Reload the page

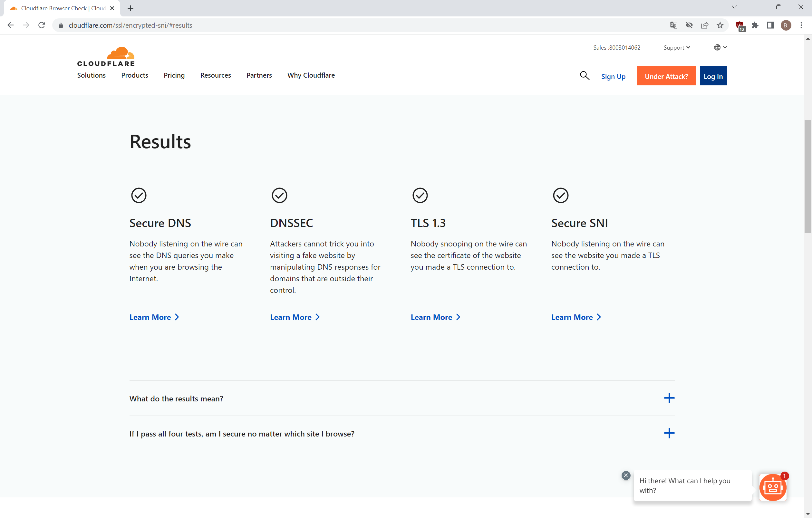click(x=42, y=25)
